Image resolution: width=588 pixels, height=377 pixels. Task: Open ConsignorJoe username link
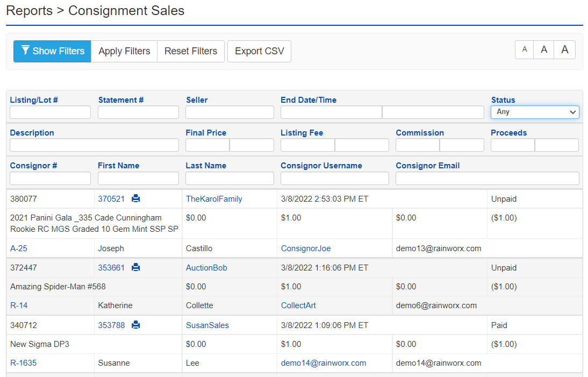click(306, 248)
